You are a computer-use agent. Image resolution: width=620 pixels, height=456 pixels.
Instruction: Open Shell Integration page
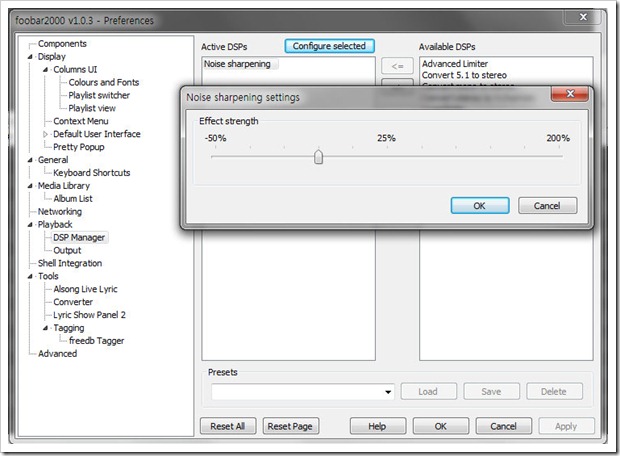coord(70,263)
